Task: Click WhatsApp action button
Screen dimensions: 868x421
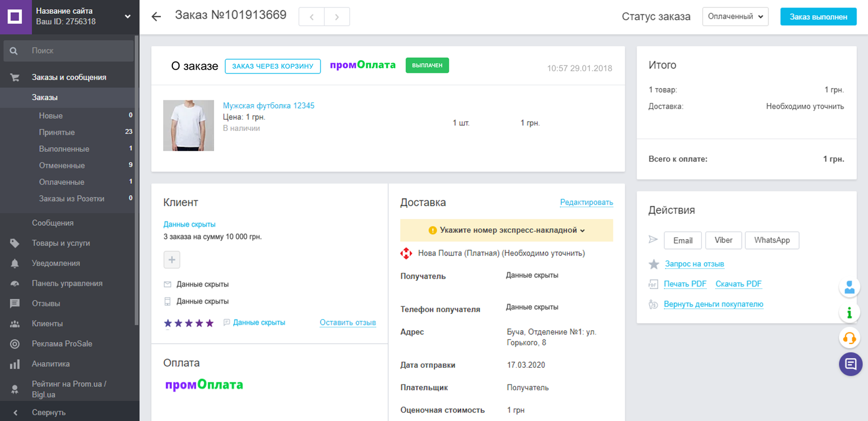Action: (x=772, y=240)
